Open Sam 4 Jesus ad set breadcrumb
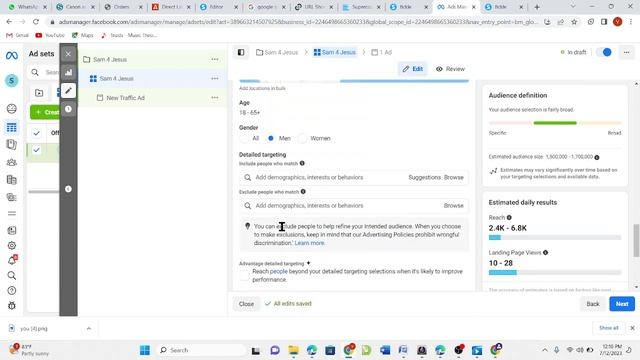 click(x=335, y=52)
